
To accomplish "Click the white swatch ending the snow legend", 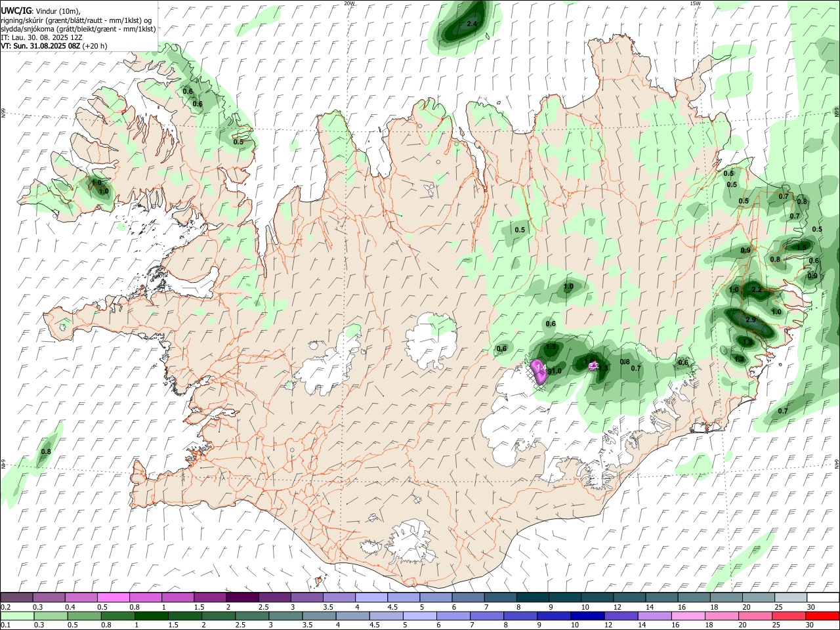I will point(822,598).
